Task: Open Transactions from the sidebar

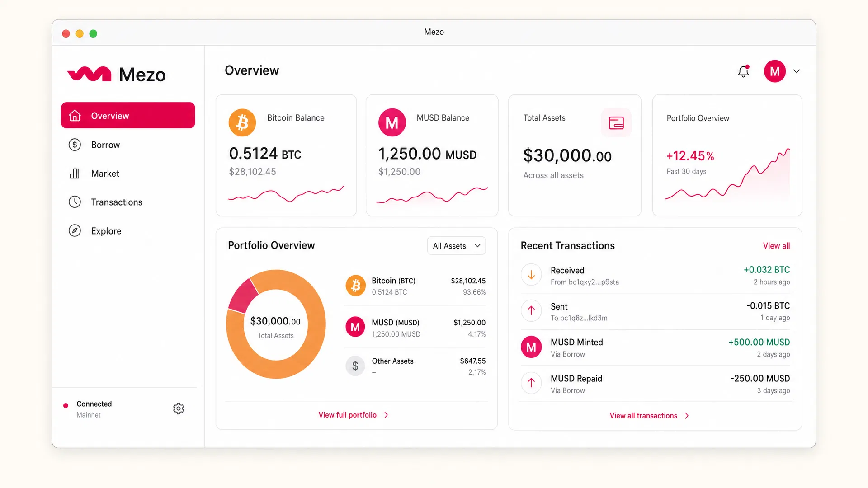Action: coord(117,202)
